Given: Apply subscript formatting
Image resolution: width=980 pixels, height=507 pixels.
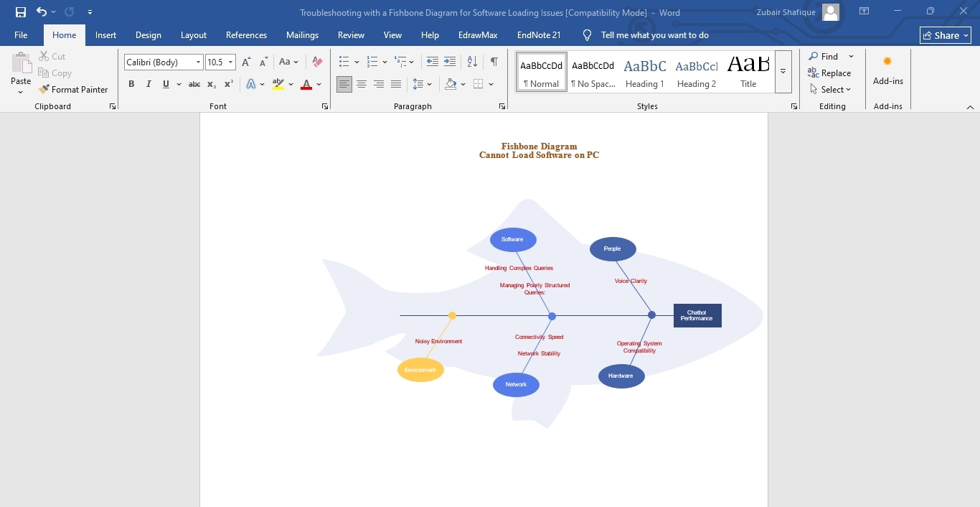Looking at the screenshot, I should tap(211, 84).
